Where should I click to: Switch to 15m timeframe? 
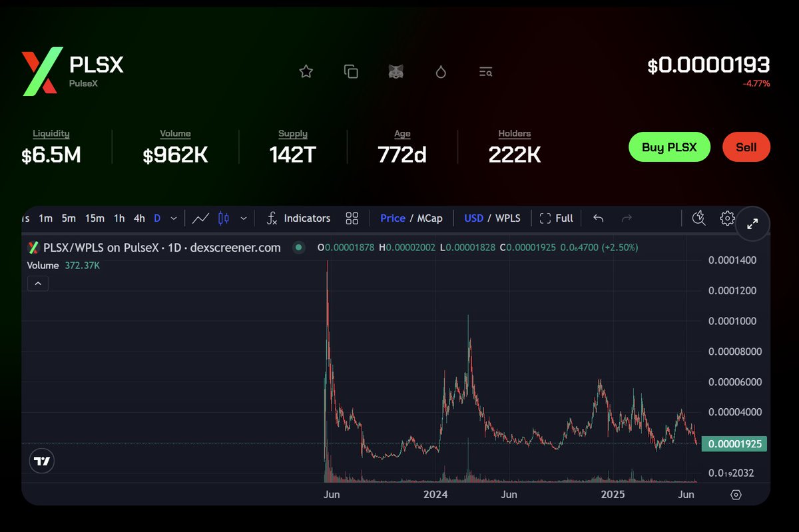tap(95, 218)
